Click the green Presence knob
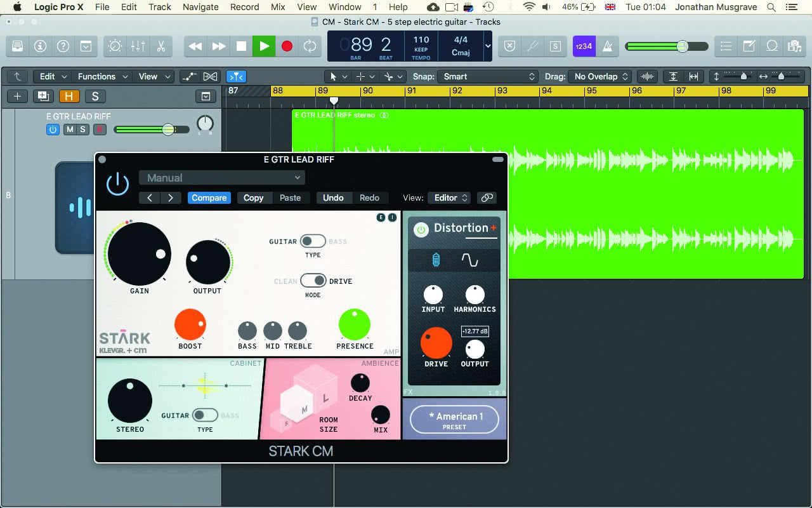812x508 pixels. [x=355, y=324]
